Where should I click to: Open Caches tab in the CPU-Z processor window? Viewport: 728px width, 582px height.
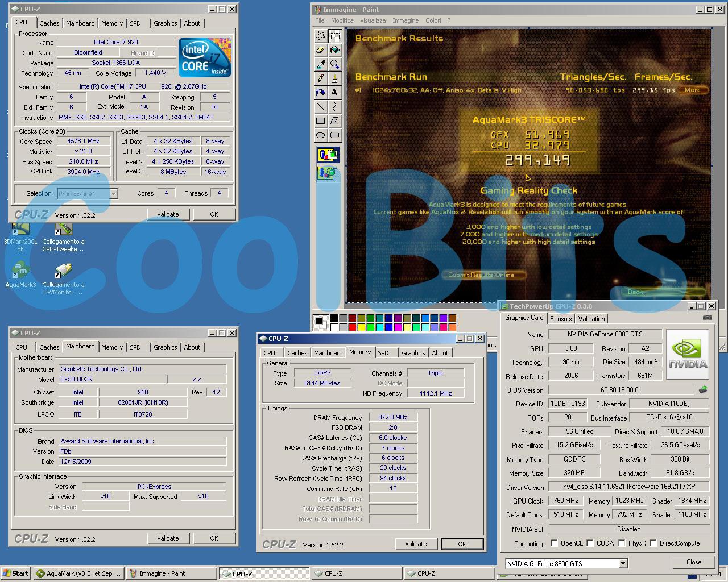(x=49, y=23)
